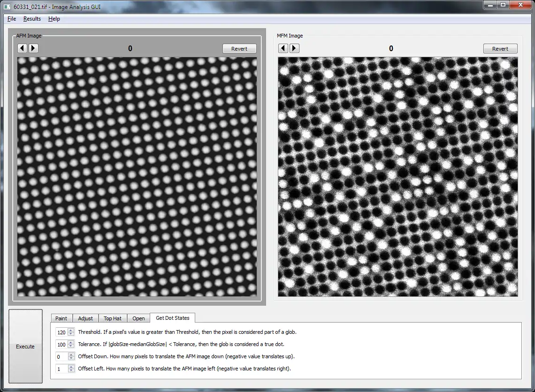Decrease the Tolerance value with down arrow
The image size is (535, 392).
pyautogui.click(x=71, y=347)
